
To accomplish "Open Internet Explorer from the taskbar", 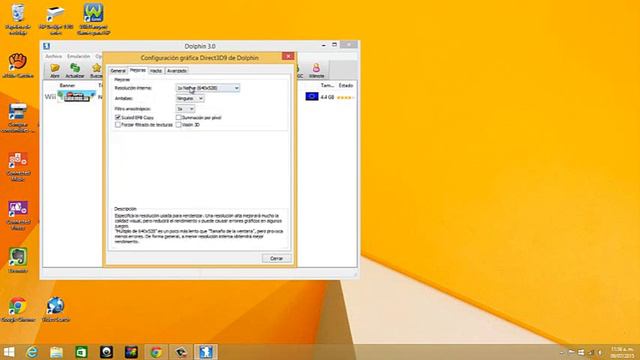I will click(32, 352).
